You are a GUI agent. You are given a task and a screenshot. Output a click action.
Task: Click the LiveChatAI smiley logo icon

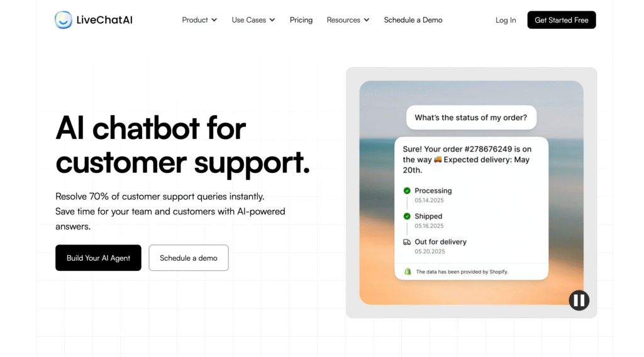(64, 20)
